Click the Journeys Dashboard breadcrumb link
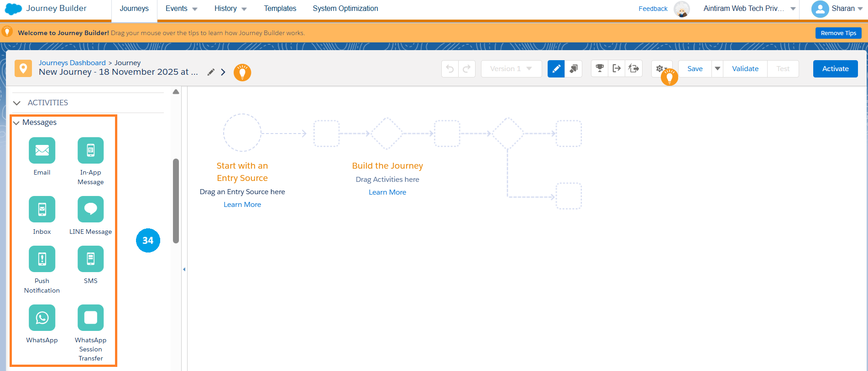This screenshot has width=868, height=371. click(x=72, y=63)
